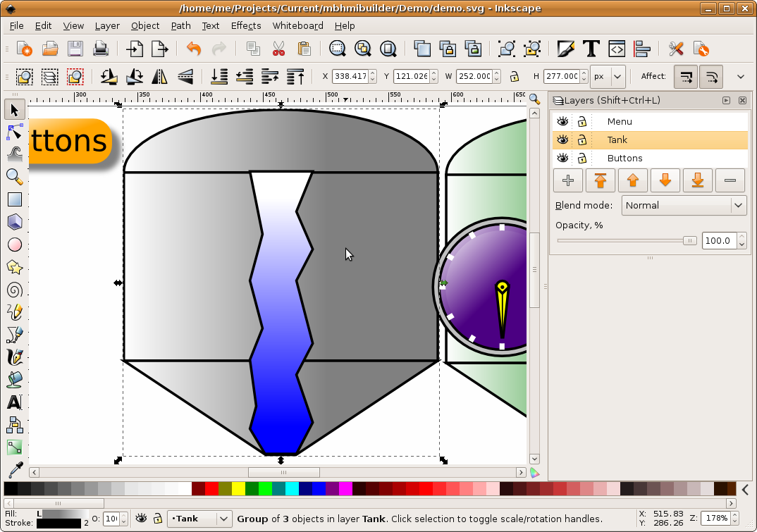
Task: Open the Object menu
Action: (144, 25)
